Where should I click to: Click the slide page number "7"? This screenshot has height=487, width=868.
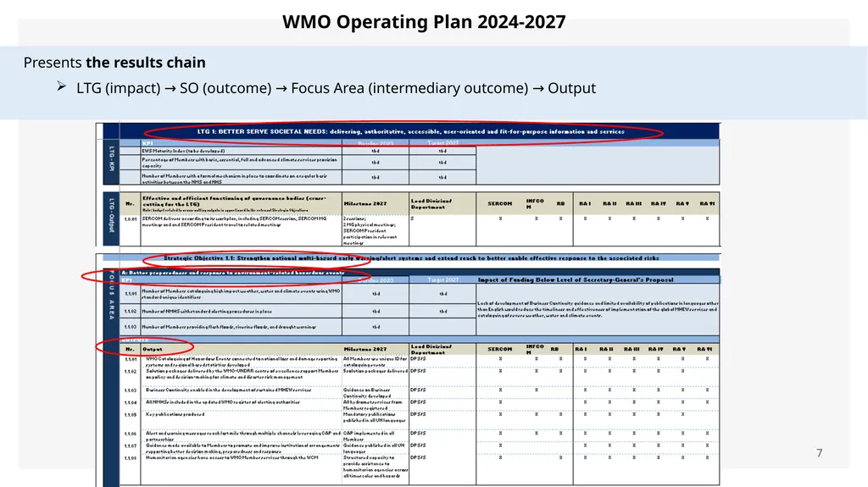[820, 452]
